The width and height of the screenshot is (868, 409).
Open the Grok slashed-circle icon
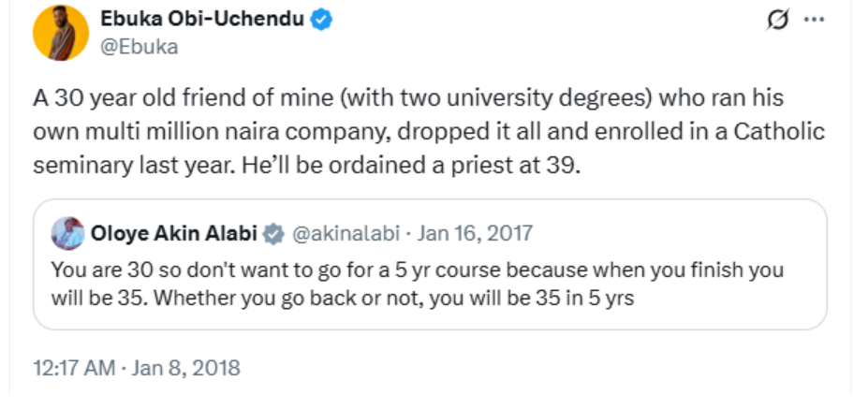(776, 20)
